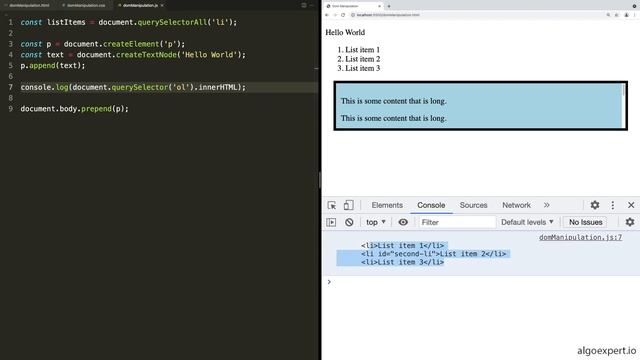Viewport: 640px width, 360px height.
Task: Toggle the live expression eye icon
Action: click(403, 222)
